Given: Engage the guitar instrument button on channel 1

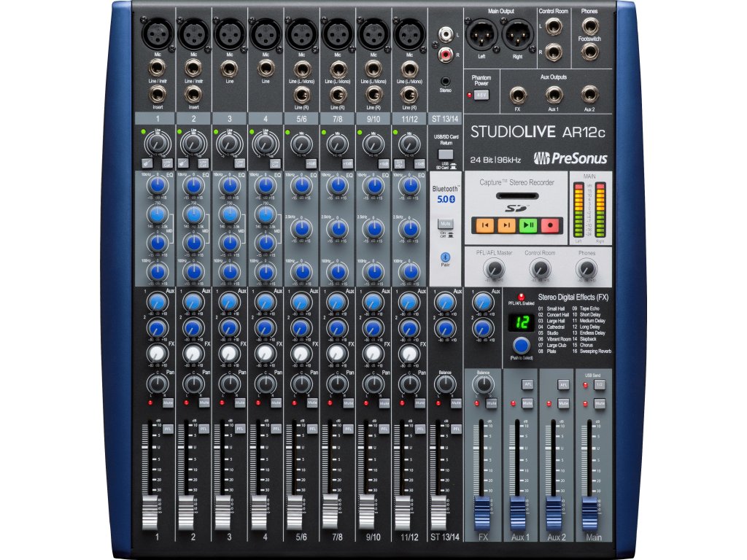Looking at the screenshot, I should pos(148,163).
